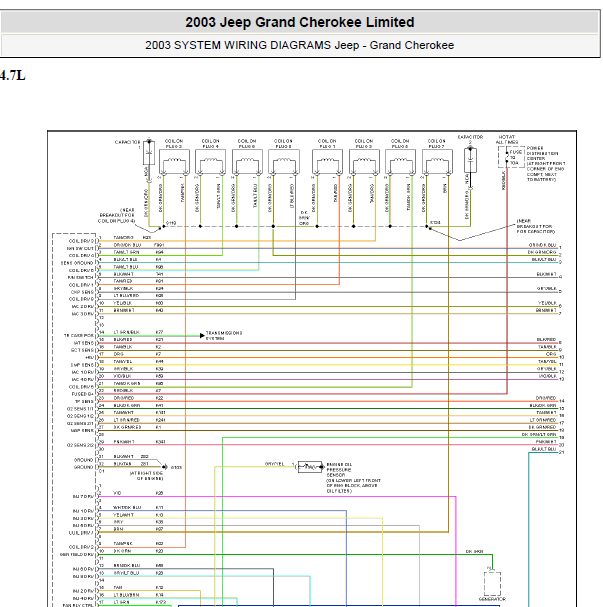
Task: Click the engine oil pressure sensor symbol
Action: 310,467
